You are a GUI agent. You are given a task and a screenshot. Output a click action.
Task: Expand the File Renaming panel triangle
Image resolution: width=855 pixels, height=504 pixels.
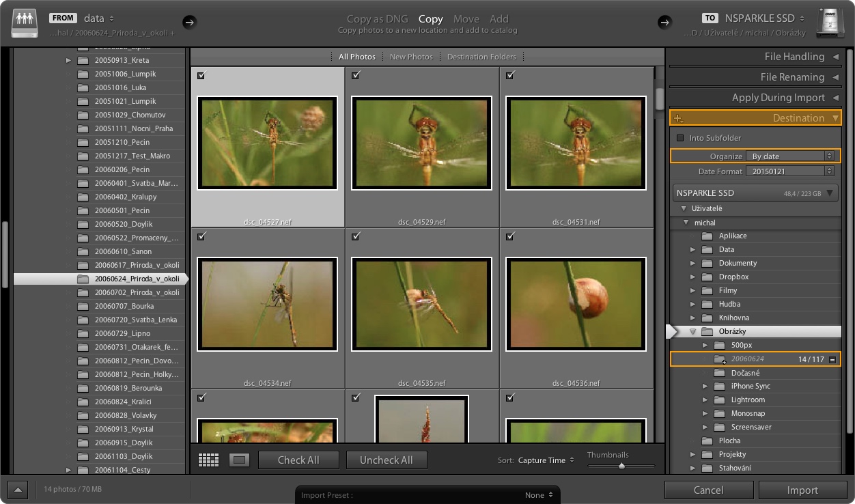click(835, 77)
